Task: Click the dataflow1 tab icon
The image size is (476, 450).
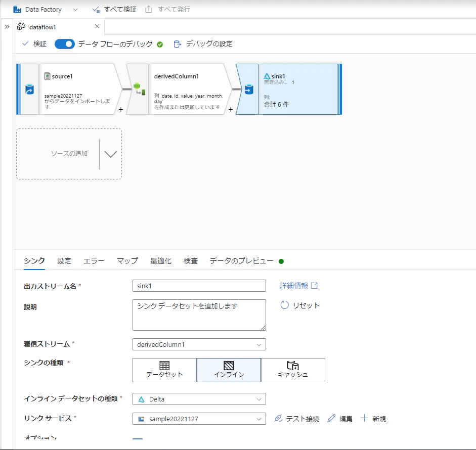Action: pyautogui.click(x=21, y=27)
